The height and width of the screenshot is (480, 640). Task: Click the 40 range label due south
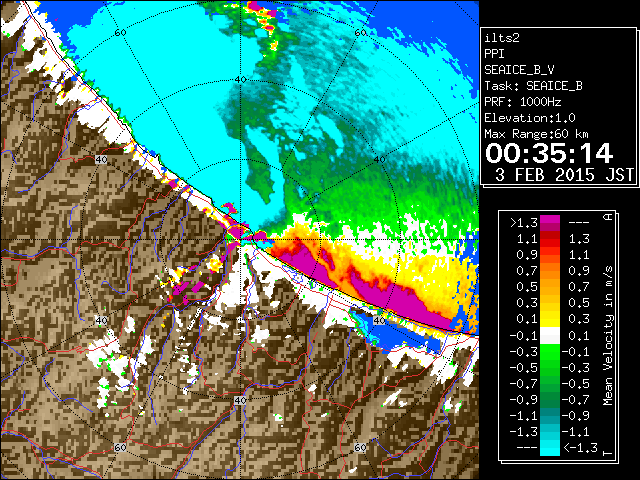pyautogui.click(x=240, y=401)
